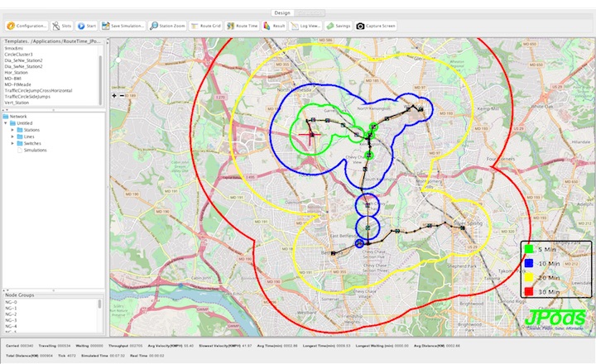
Task: Expand the Stations folder in the tree
Action: (x=12, y=130)
